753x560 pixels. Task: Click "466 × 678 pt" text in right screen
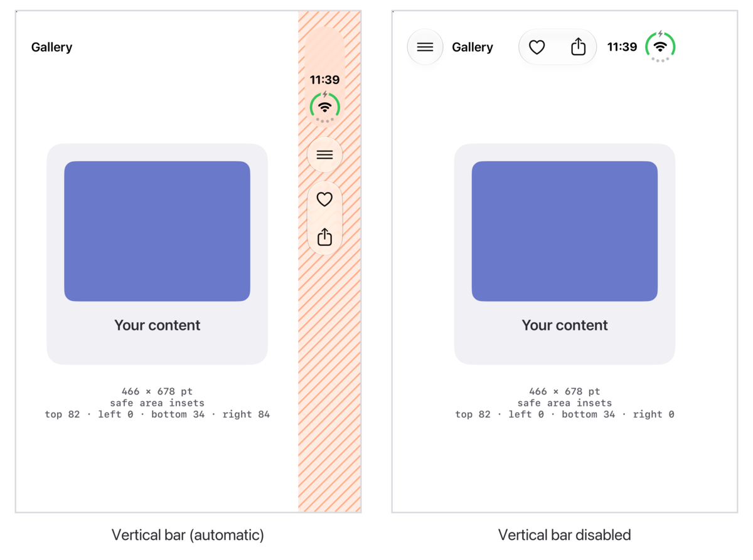click(x=565, y=391)
